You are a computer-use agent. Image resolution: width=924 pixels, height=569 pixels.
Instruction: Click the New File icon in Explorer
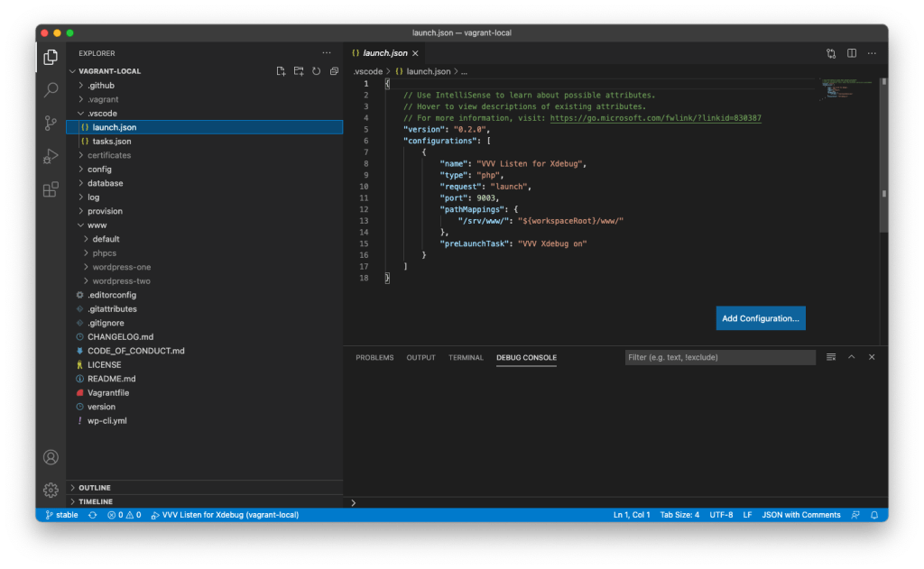click(281, 71)
